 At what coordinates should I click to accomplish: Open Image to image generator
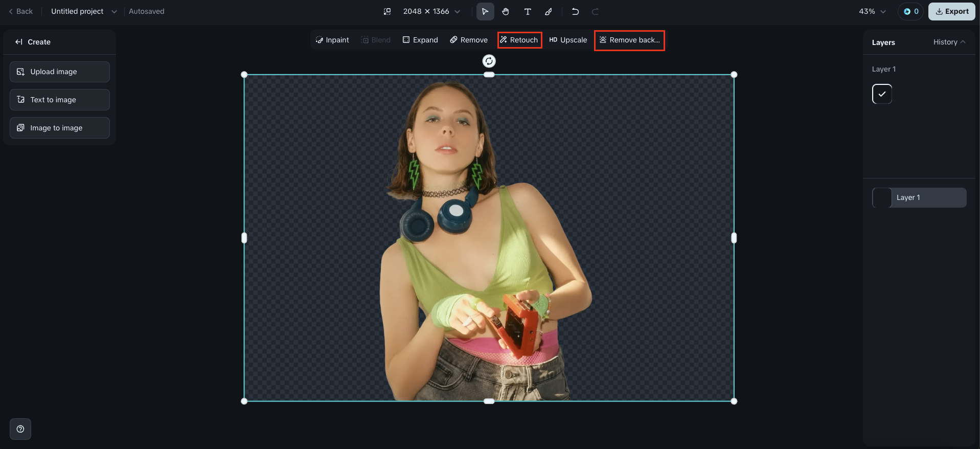point(60,128)
